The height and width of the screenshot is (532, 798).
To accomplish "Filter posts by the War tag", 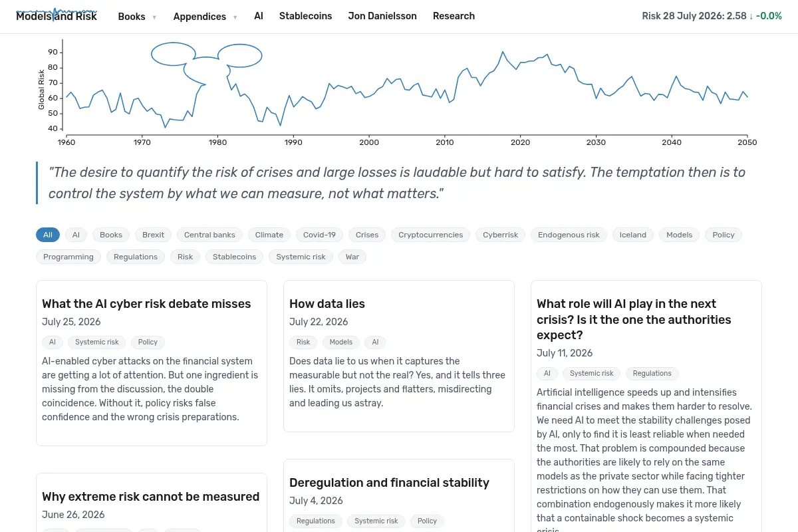I will pyautogui.click(x=352, y=257).
